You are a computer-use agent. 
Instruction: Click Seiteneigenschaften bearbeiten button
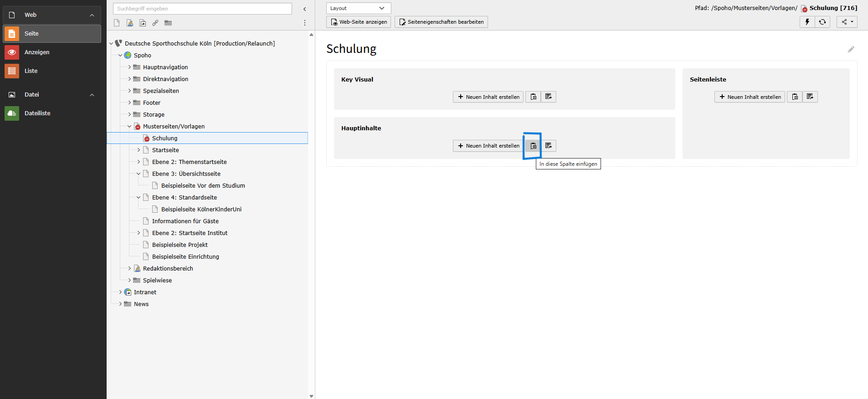coord(441,22)
